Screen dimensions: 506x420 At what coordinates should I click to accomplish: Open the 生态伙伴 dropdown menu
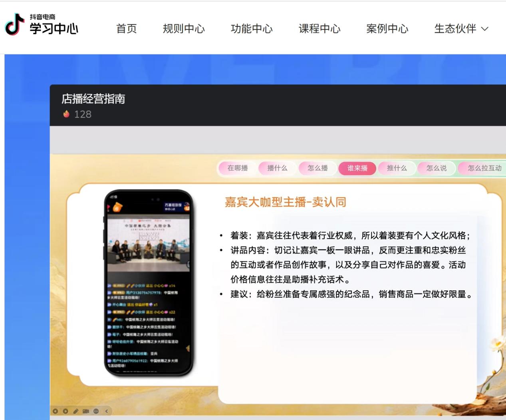(460, 28)
